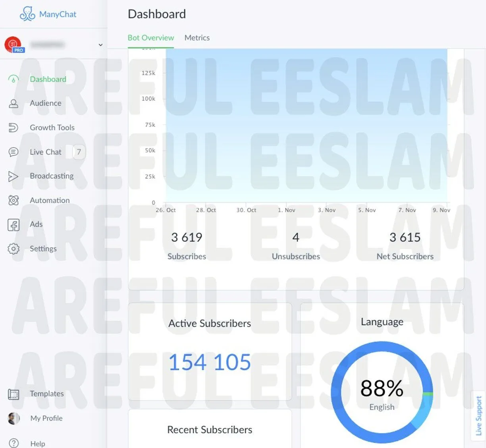
Task: Click the Broadcasting paper-plane icon
Action: (x=13, y=176)
